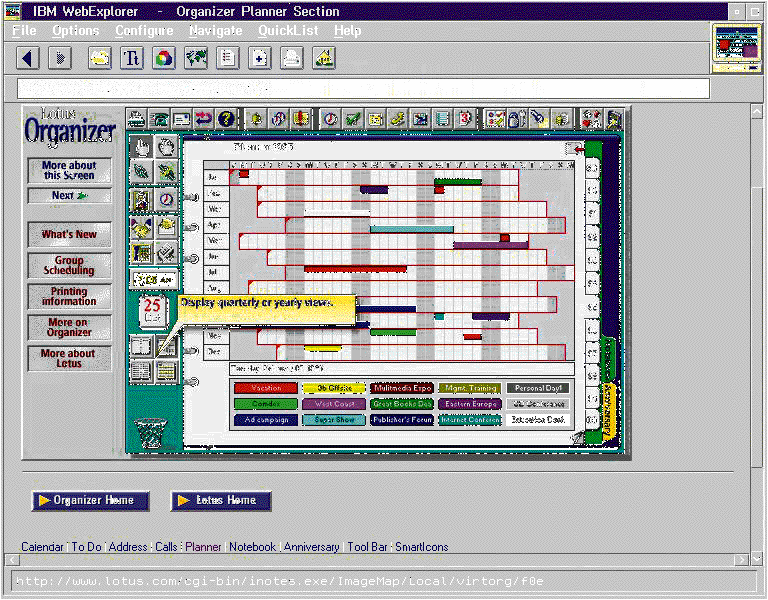The height and width of the screenshot is (600, 768).
Task: Click the handshake tool in the toolbox
Action: click(142, 228)
